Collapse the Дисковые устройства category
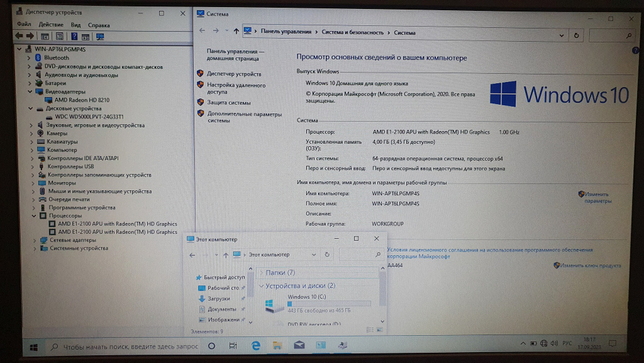 30,108
